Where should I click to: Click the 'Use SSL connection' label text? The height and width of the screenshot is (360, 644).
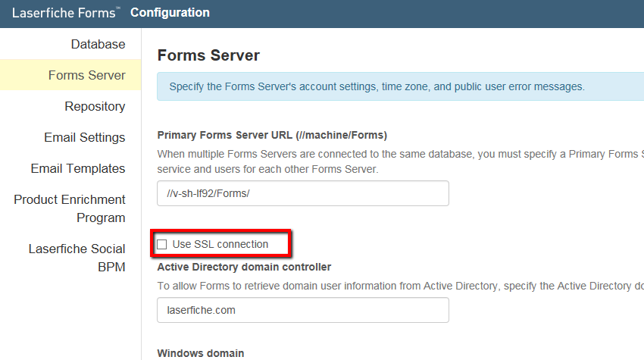coord(220,245)
